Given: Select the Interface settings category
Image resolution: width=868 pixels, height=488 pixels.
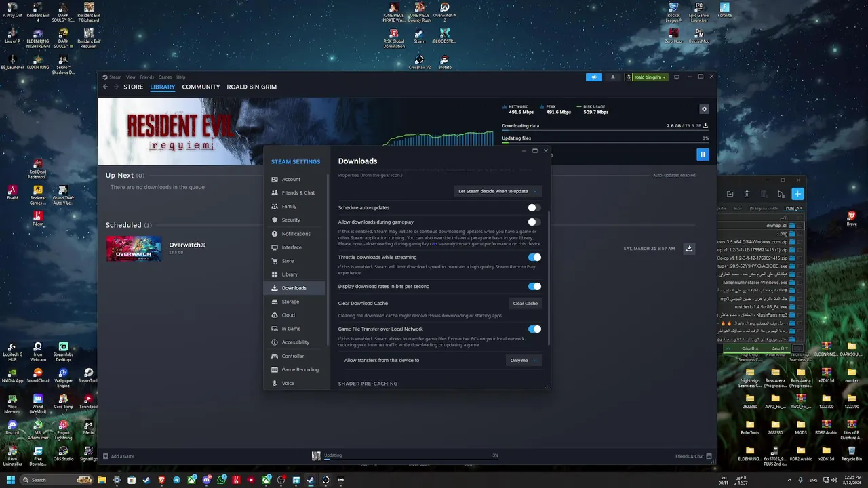Looking at the screenshot, I should coord(294,247).
